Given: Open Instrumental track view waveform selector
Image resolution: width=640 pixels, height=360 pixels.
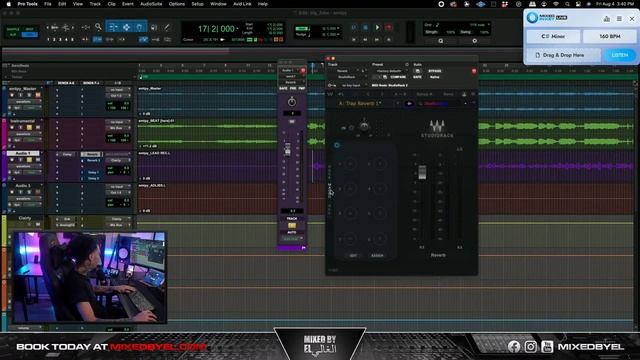Looking at the screenshot, I should click(23, 134).
